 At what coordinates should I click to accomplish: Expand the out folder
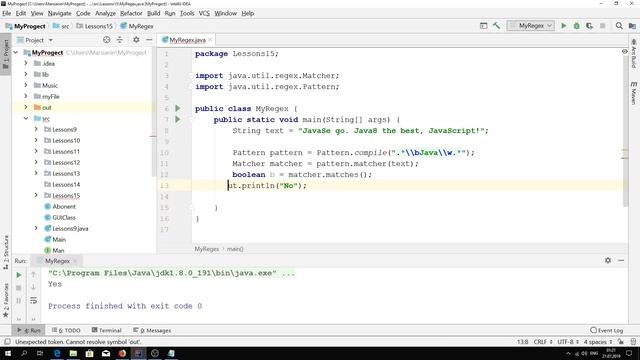(26, 107)
